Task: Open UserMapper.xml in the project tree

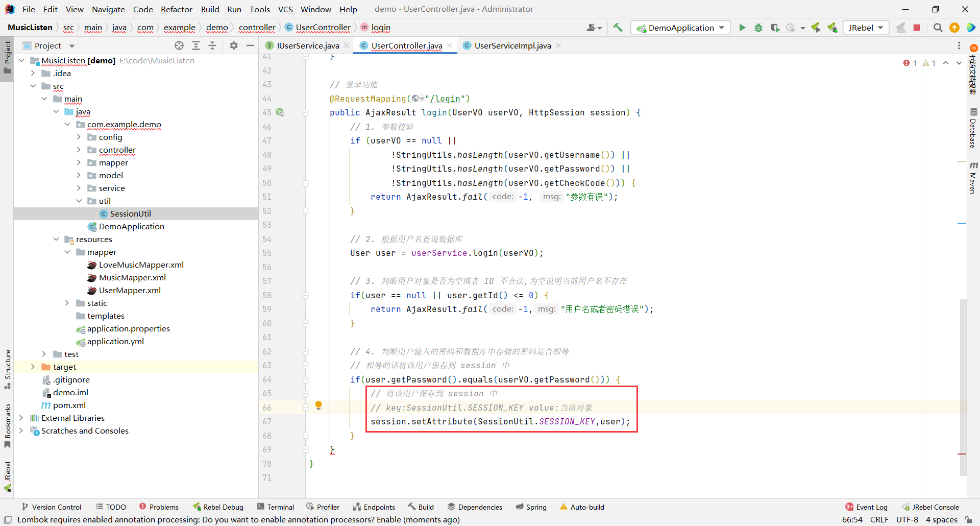Action: 130,290
